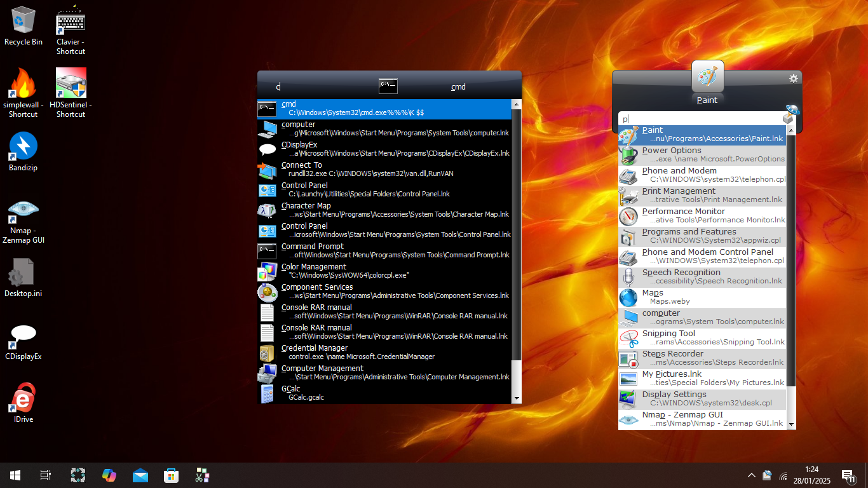Select the computer row in white list
The height and width of the screenshot is (488, 868).
coord(702,318)
